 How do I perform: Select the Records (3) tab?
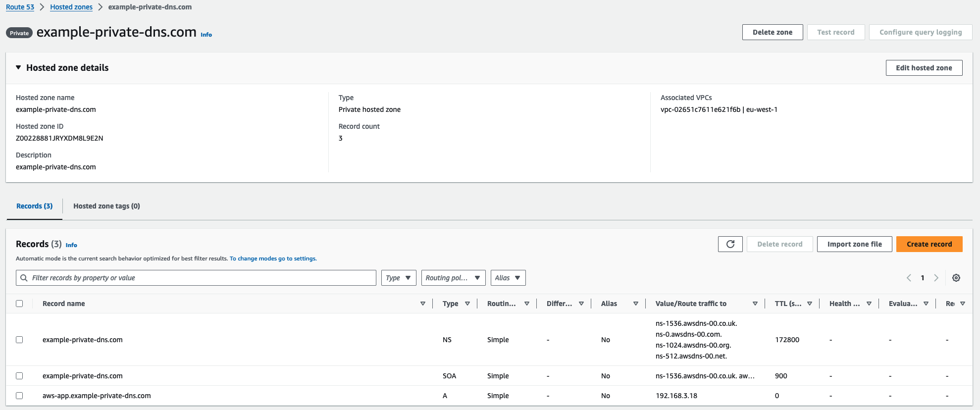(34, 206)
